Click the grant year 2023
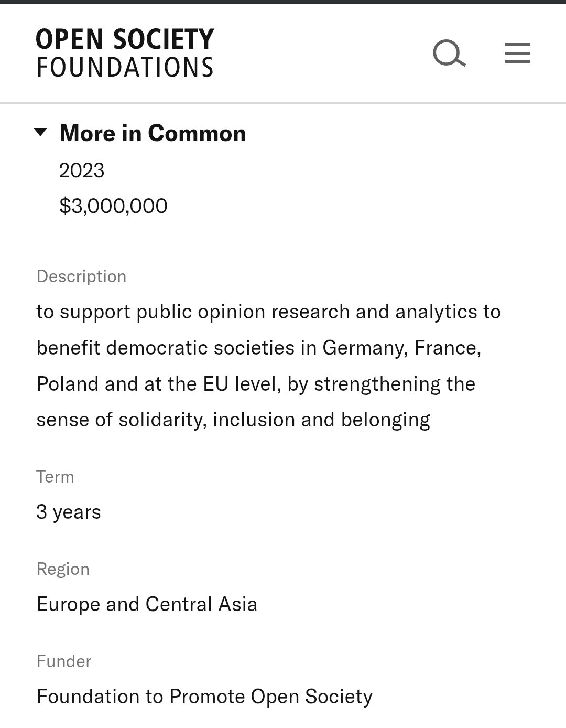The image size is (566, 728). tap(82, 170)
